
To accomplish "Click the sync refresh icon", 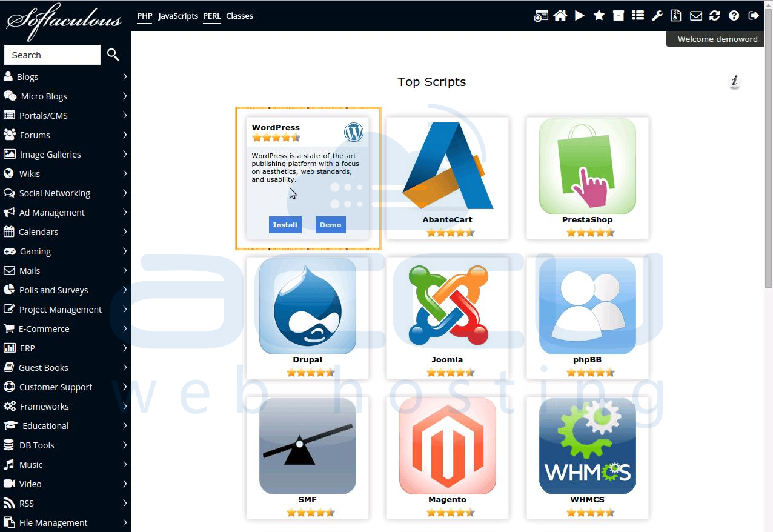I will pyautogui.click(x=715, y=16).
